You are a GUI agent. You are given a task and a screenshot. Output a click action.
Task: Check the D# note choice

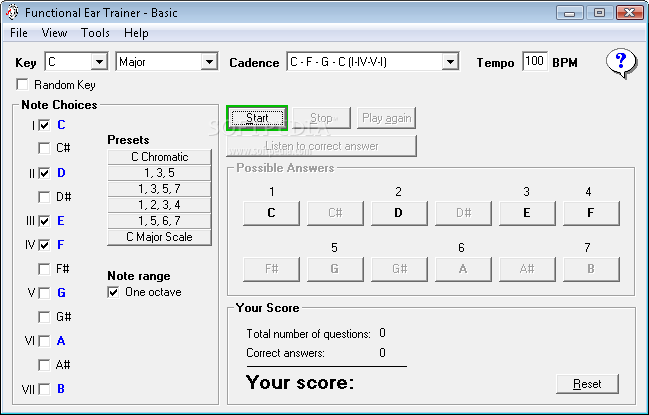coord(44,197)
